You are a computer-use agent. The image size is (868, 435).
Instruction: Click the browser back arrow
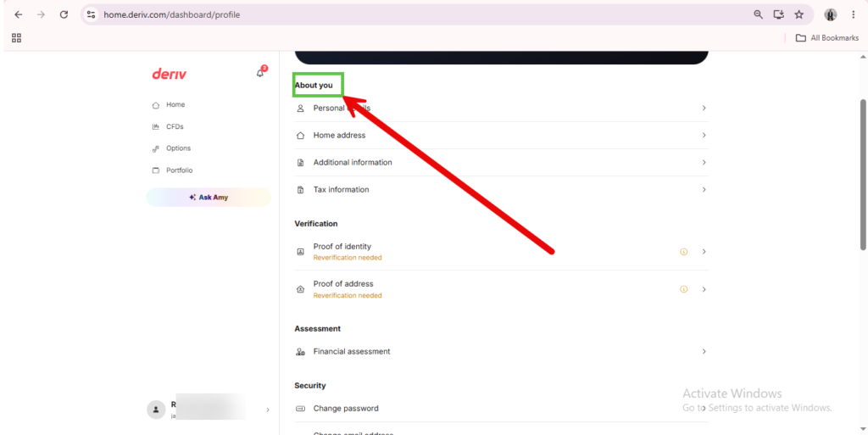[19, 15]
